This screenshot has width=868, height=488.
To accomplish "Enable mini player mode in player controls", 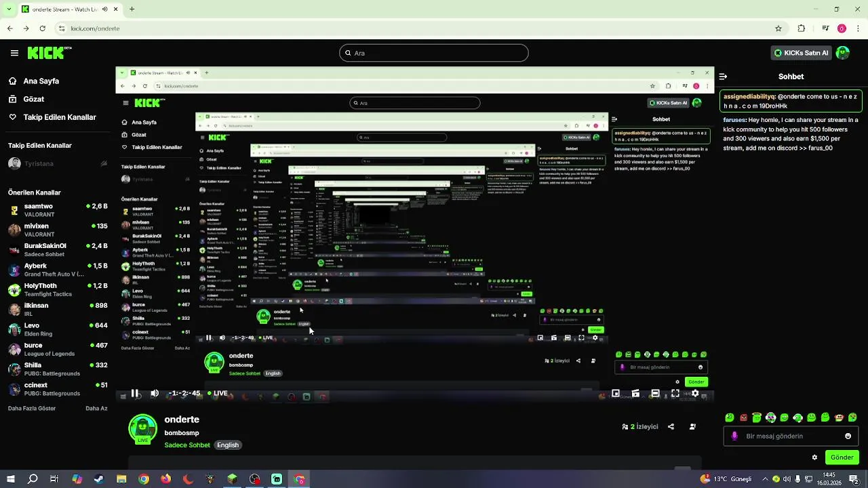I will pos(616,393).
